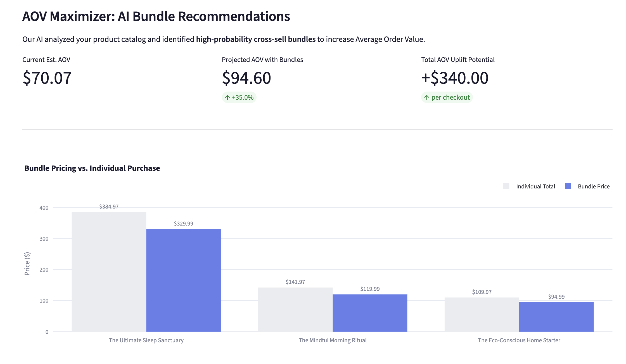Screen dimensions: 626x364
Task: Click the "Price ($)" y-axis title
Action: (x=27, y=264)
